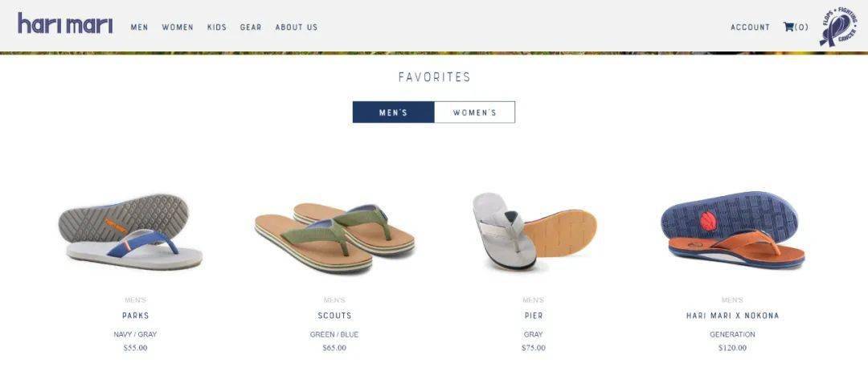Screen dimensions: 868x392
Task: View the Parks navy/gray flip flop image
Action: click(x=130, y=231)
